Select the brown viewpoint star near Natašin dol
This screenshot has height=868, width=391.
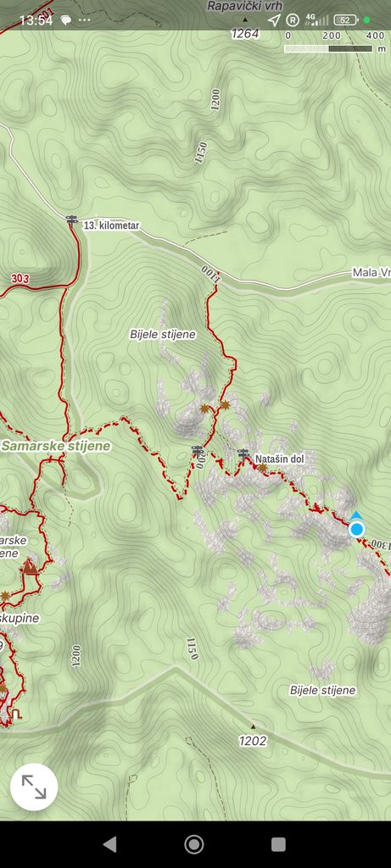(x=262, y=468)
